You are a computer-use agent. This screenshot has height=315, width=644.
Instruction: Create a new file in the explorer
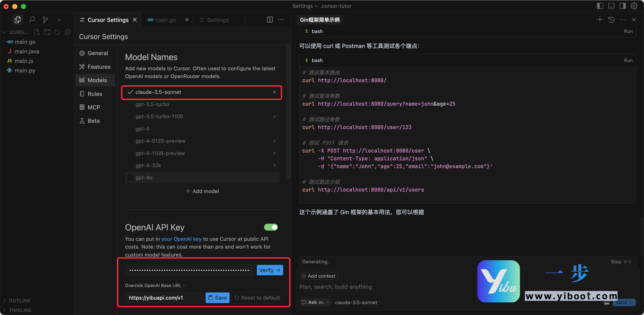click(36, 32)
